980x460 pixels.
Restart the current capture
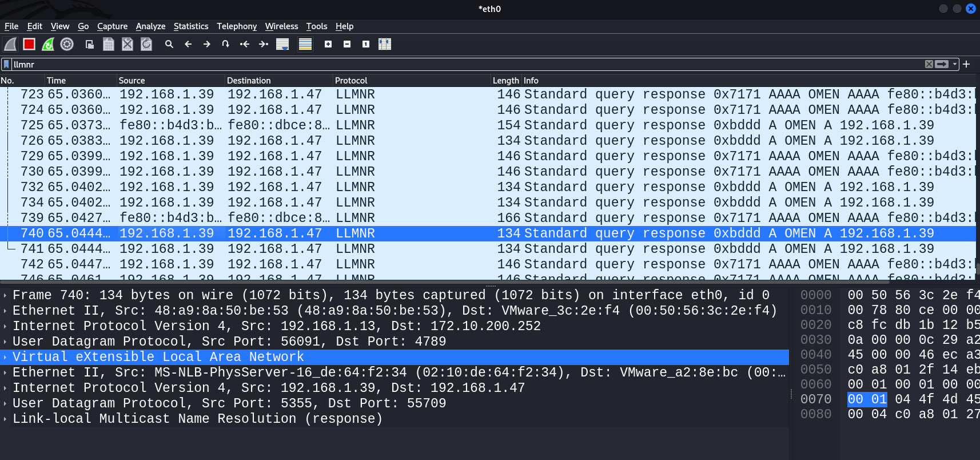point(48,44)
